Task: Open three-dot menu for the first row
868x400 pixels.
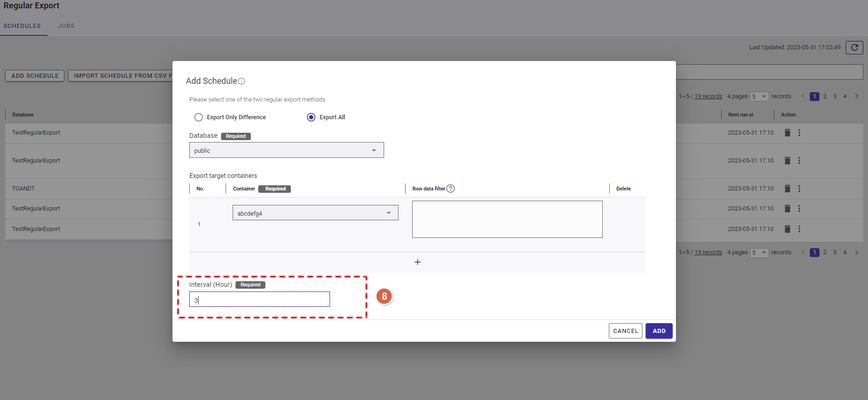Action: [x=799, y=133]
